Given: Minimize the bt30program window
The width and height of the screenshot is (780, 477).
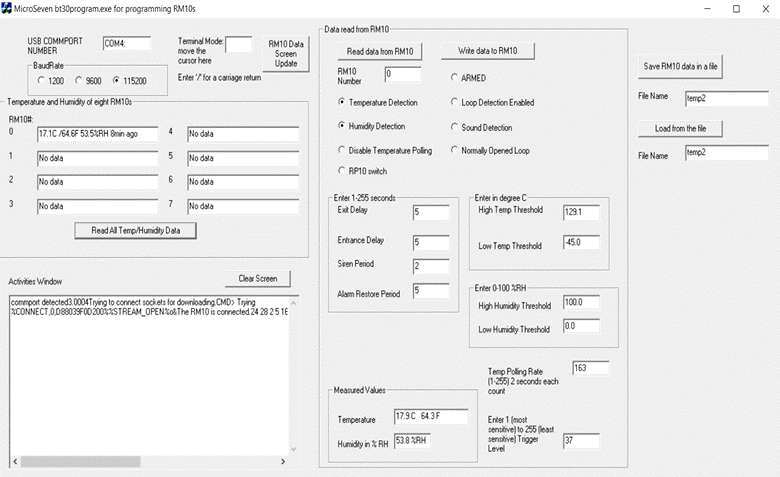Looking at the screenshot, I should tap(707, 9).
